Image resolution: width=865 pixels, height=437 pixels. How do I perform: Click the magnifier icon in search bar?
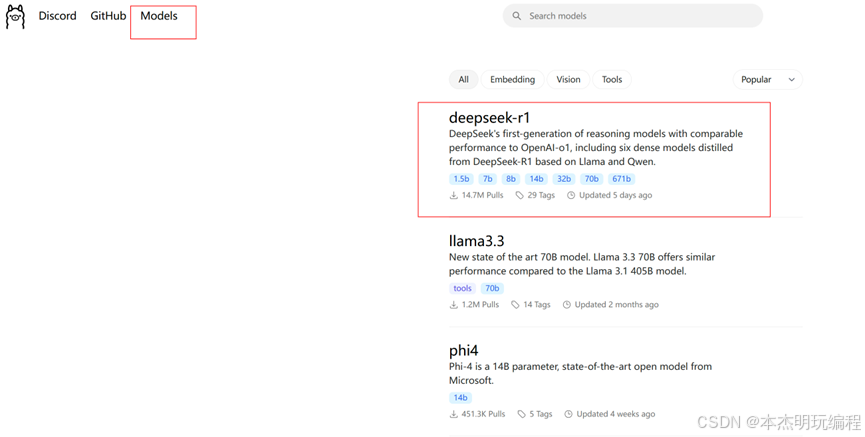(516, 16)
